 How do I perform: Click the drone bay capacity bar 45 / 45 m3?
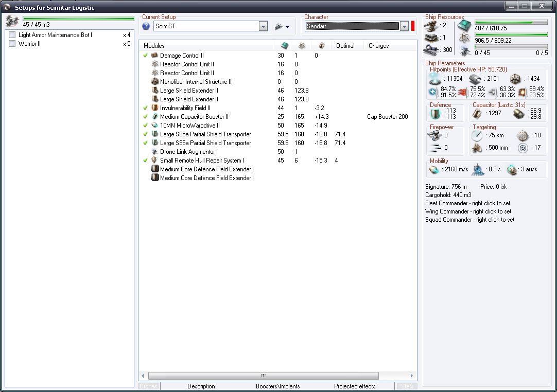pos(79,18)
